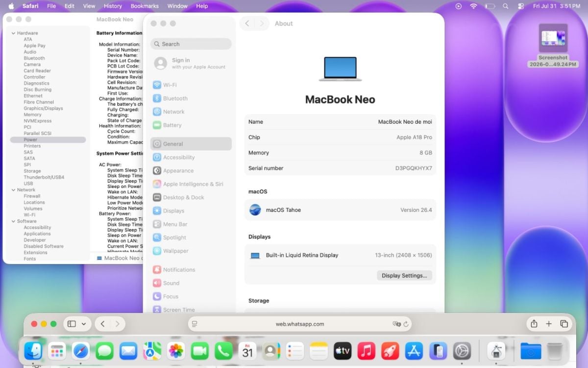Viewport: 588px width, 368px height.
Task: Open Displays in System Settings sidebar
Action: (191, 211)
